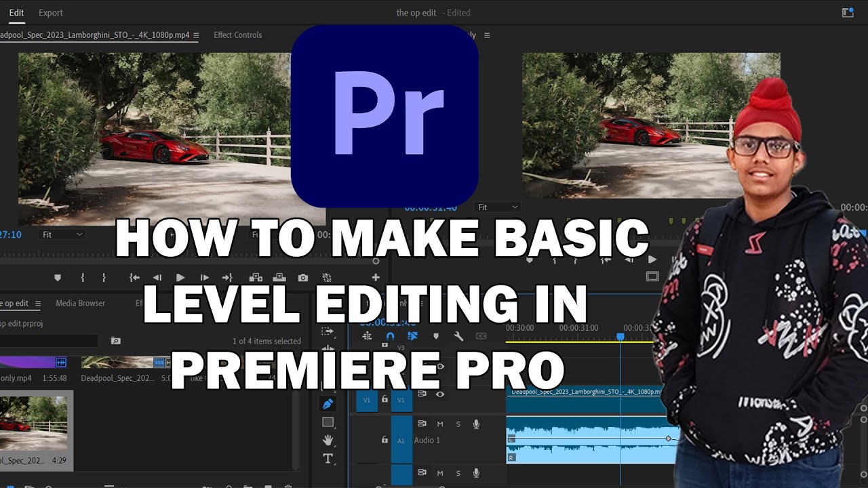Open the Program monitor panel menu
Viewport: 868px width, 488px height.
pos(487,35)
